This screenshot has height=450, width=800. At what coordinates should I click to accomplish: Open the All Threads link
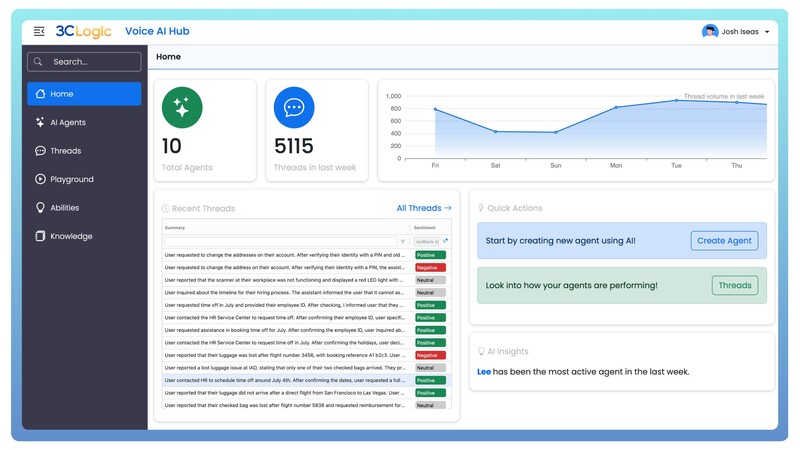pos(423,208)
